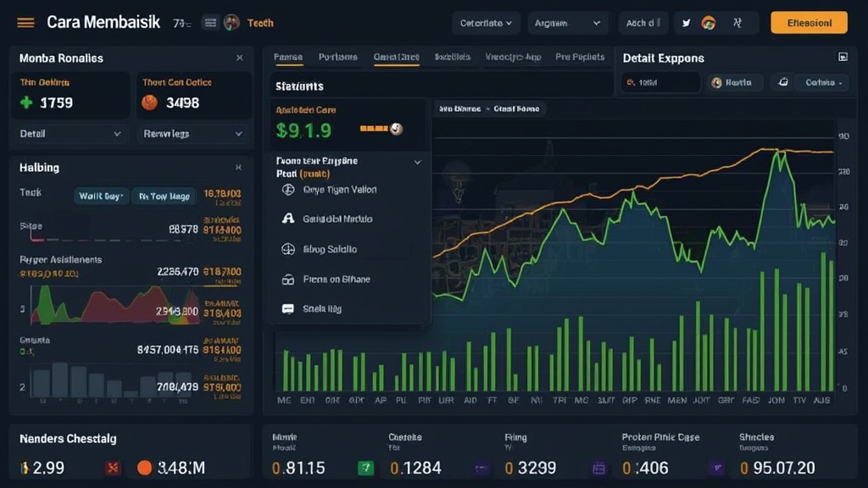Click the orange basketball icon beside 3498
Image resolution: width=868 pixels, height=488 pixels.
(x=149, y=103)
